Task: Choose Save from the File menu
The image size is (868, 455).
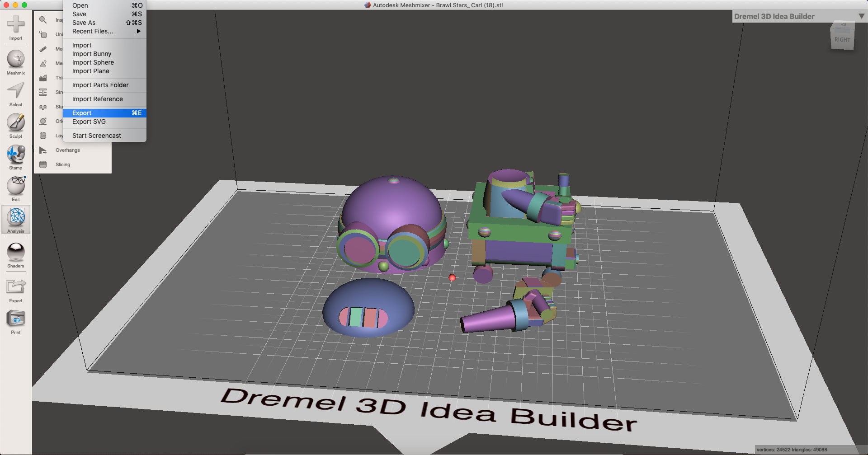Action: pos(104,14)
